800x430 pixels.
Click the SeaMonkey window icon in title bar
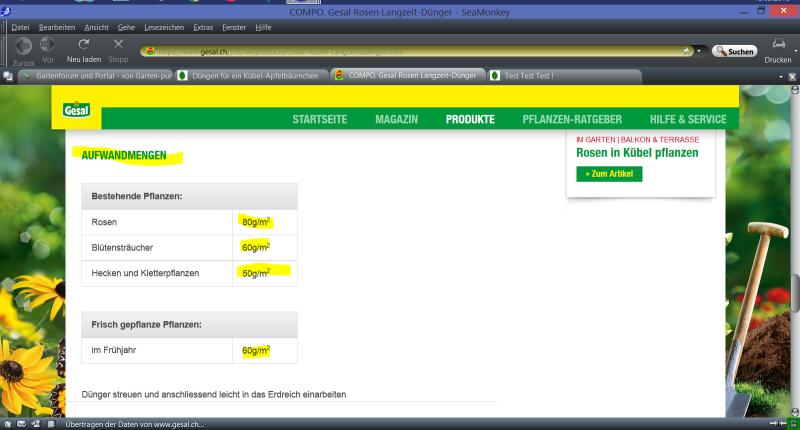pyautogui.click(x=6, y=11)
